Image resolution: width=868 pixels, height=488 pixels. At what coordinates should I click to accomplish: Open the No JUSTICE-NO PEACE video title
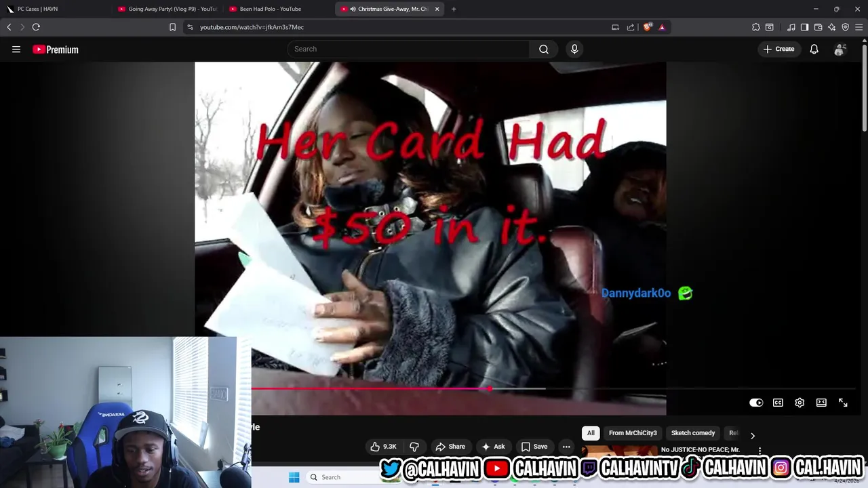[701, 450]
